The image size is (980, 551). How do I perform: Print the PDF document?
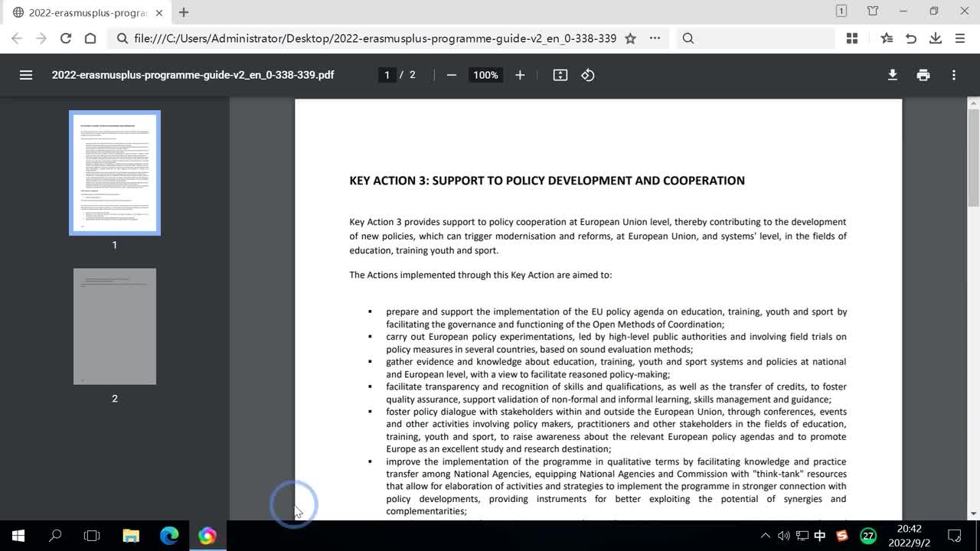[x=923, y=75]
